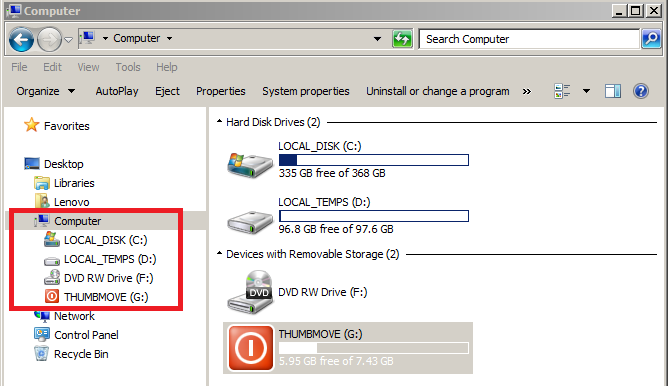Open Properties from the toolbar

(x=221, y=91)
